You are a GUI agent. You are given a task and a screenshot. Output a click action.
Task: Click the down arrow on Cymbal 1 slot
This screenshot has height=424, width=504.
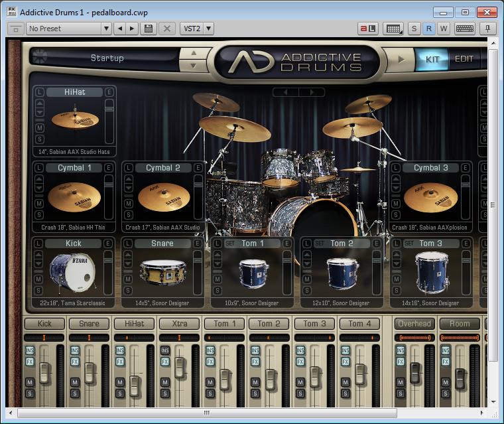tap(39, 188)
